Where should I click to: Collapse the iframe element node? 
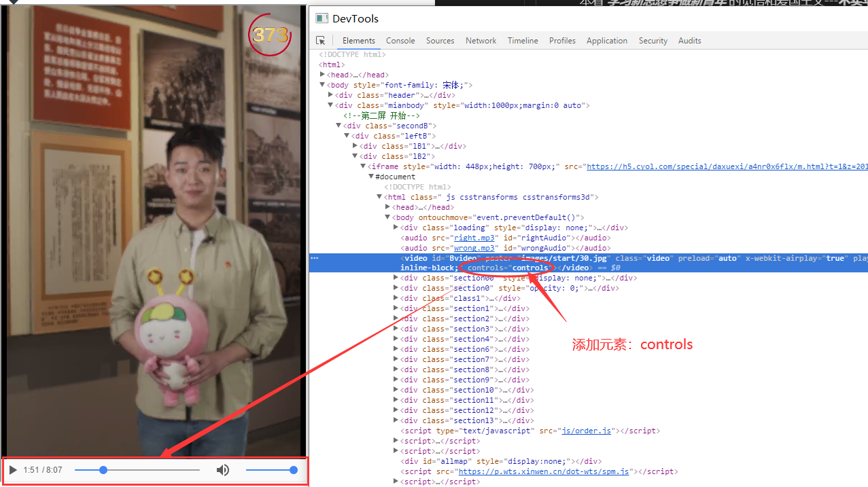[x=363, y=166]
